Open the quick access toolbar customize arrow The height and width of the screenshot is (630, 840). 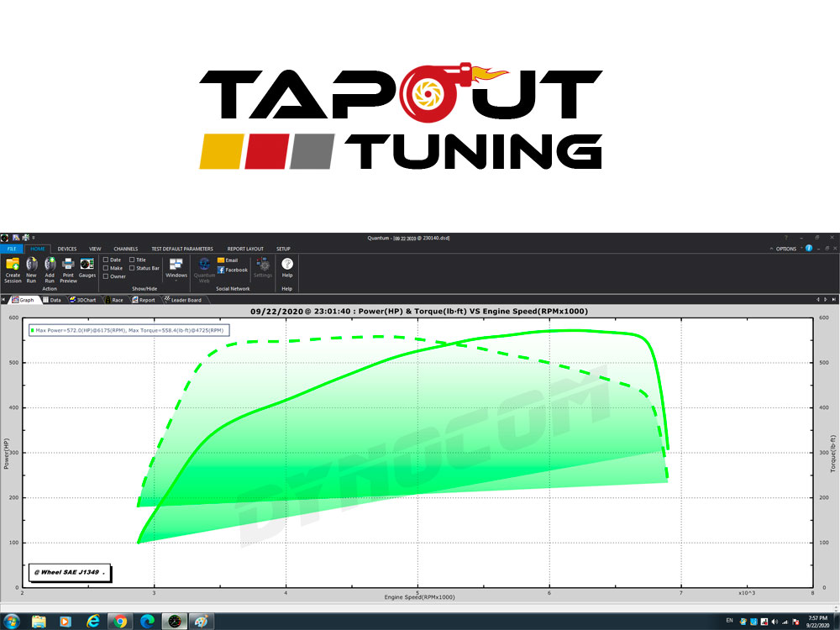pyautogui.click(x=34, y=238)
